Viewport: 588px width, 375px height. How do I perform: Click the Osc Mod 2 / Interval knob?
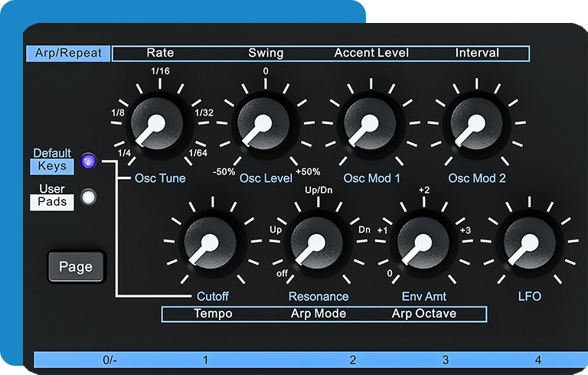(x=476, y=123)
